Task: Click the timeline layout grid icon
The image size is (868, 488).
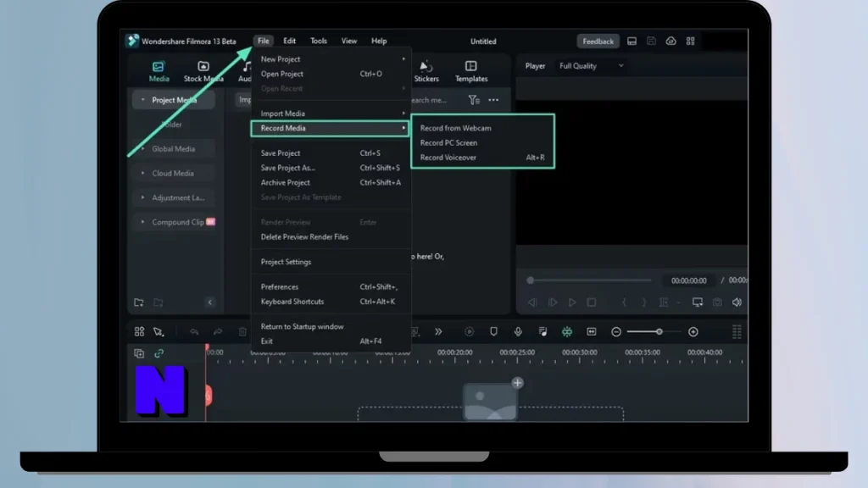Action: (139, 332)
